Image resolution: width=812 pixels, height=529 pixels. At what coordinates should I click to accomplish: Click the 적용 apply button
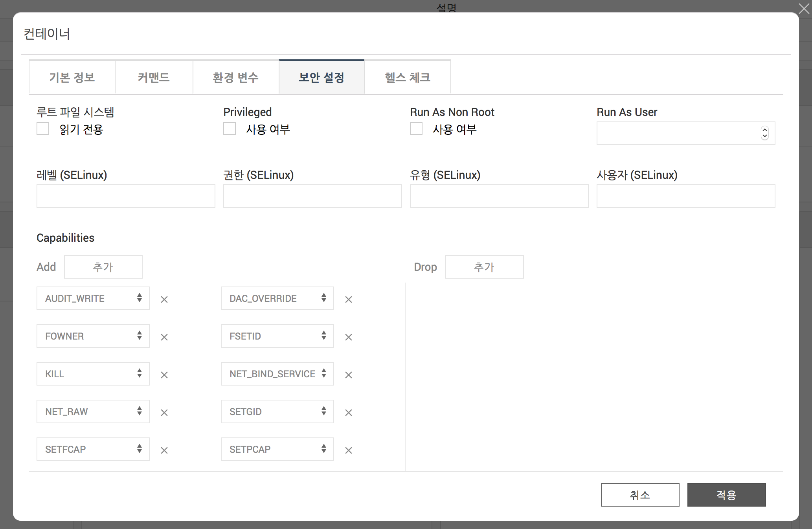726,495
